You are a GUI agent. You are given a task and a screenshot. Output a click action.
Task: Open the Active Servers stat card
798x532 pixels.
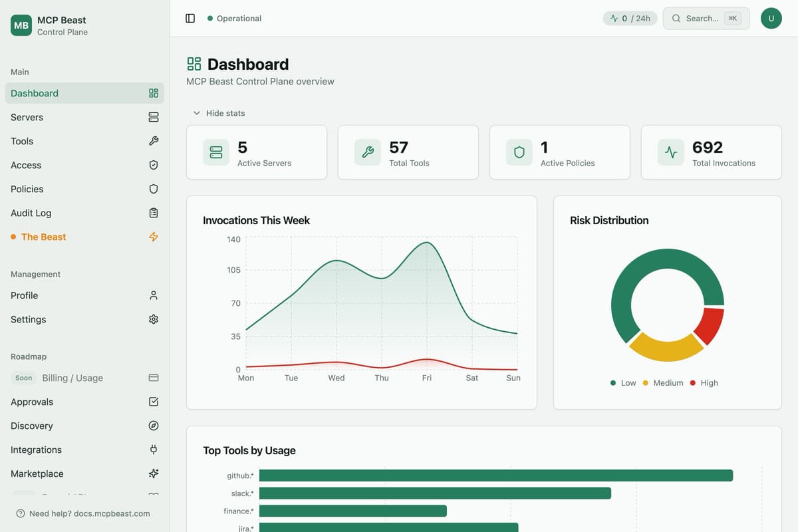(x=257, y=152)
